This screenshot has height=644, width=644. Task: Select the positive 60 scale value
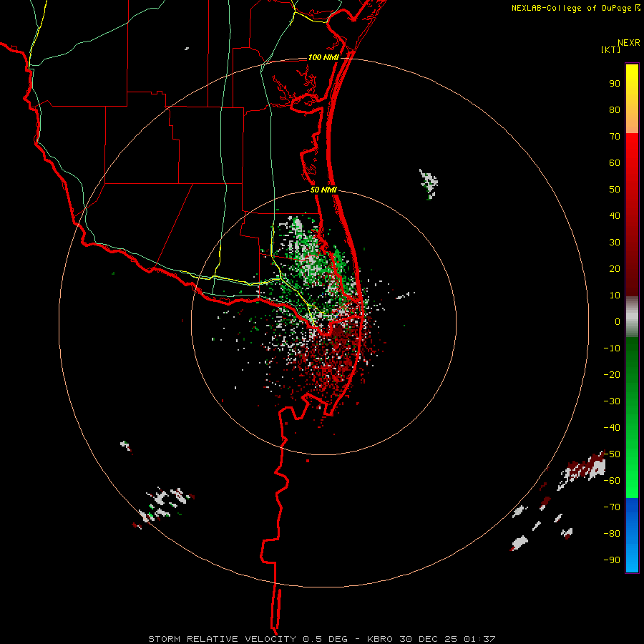615,162
